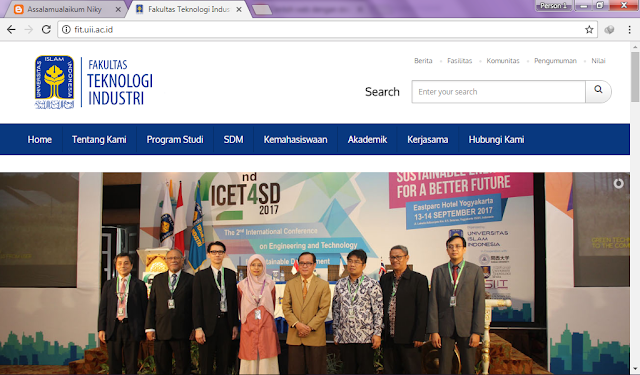
Task: Follow the Komunitas link
Action: (503, 61)
